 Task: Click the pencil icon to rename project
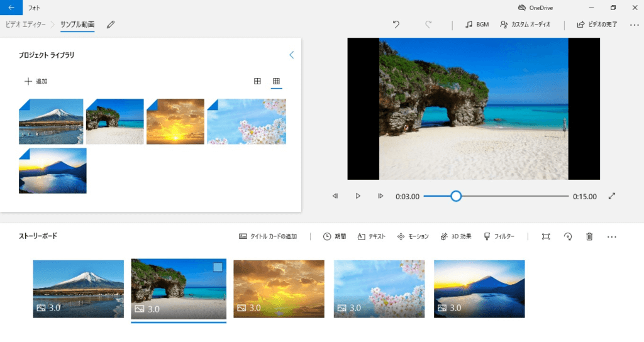111,25
